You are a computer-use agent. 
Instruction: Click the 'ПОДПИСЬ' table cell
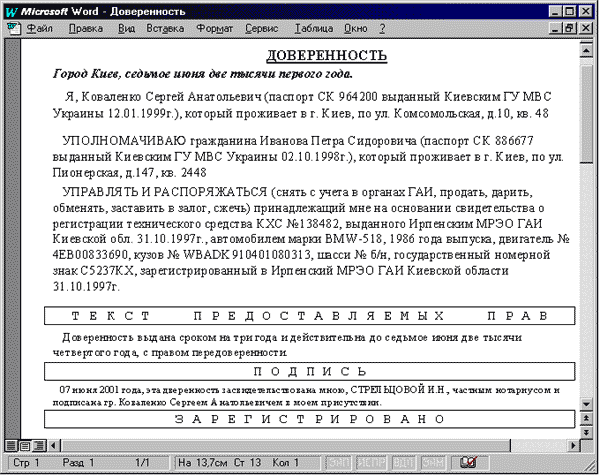tap(310, 372)
